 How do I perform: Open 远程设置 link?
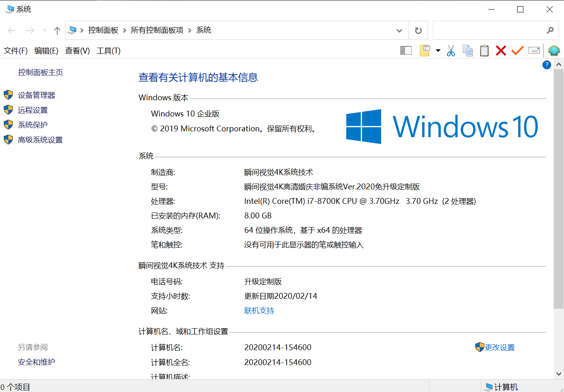[x=33, y=110]
